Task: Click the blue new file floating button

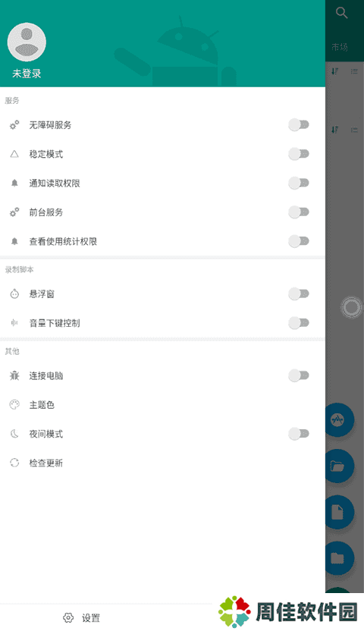Action: [340, 512]
